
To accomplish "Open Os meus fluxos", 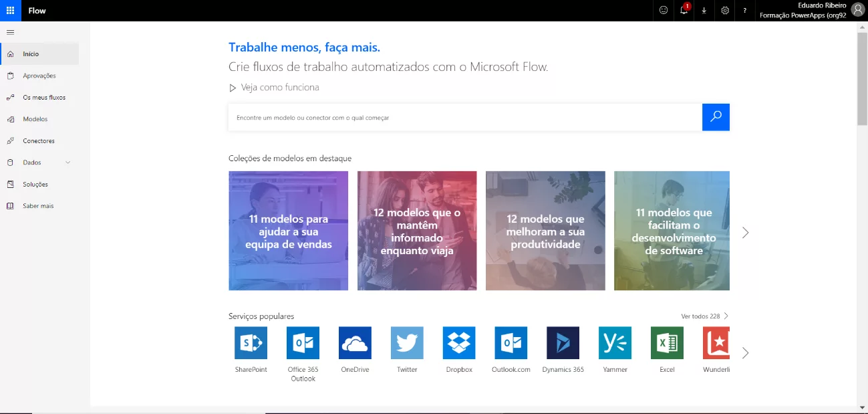I will [x=39, y=98].
